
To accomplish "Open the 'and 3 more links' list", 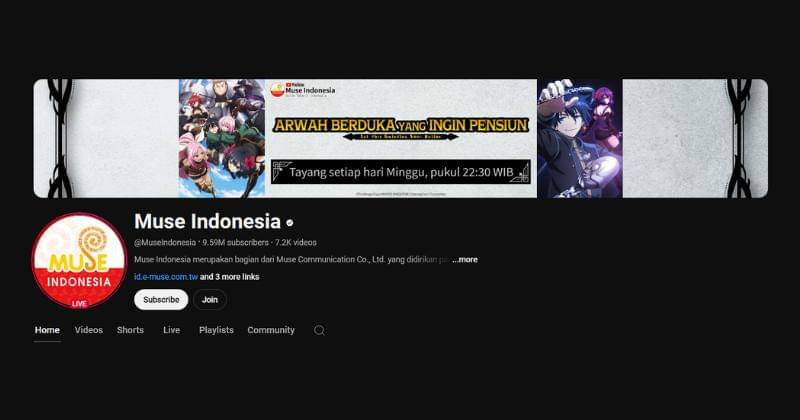I will tap(230, 277).
